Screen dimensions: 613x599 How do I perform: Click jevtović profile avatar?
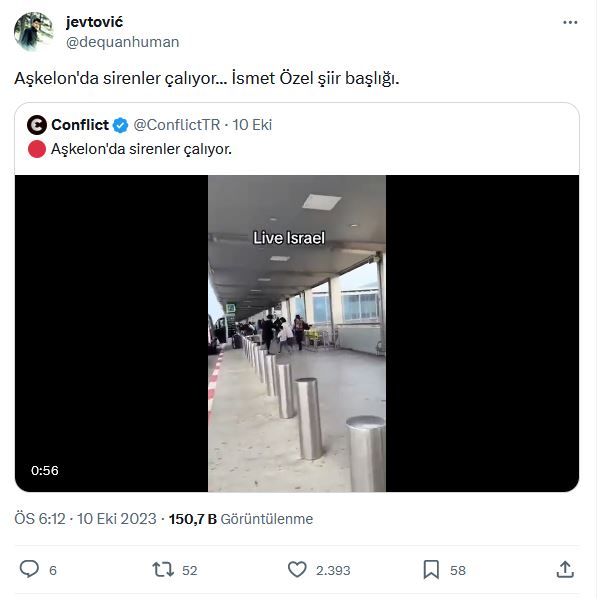(33, 32)
